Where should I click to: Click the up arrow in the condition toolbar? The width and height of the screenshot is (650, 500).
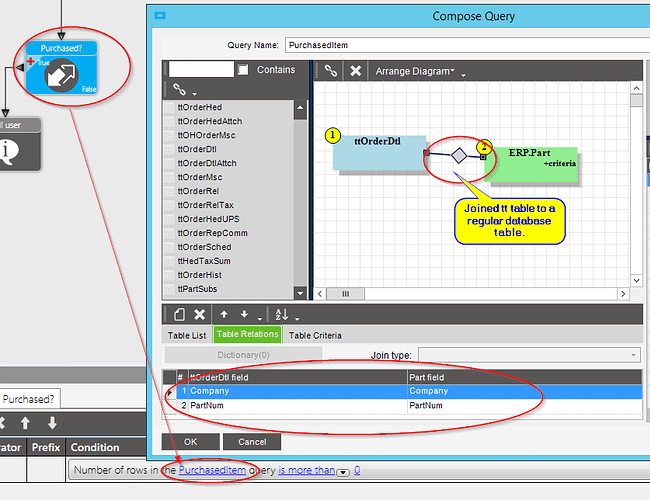tap(25, 423)
